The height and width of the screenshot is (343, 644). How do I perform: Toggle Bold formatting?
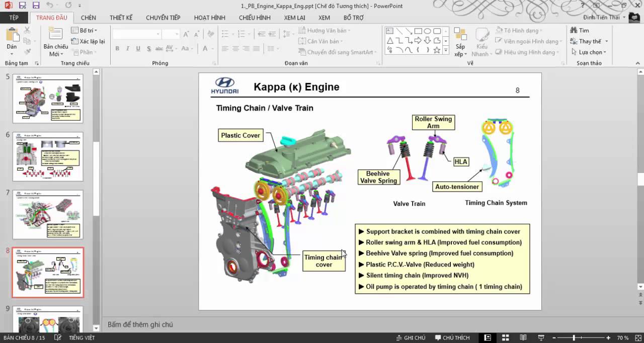(x=117, y=49)
